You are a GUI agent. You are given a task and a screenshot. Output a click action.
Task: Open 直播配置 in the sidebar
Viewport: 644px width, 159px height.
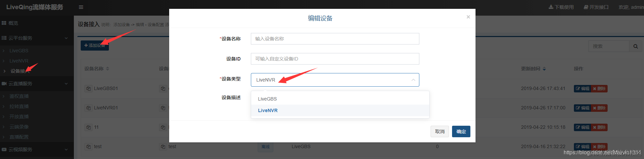click(x=19, y=137)
